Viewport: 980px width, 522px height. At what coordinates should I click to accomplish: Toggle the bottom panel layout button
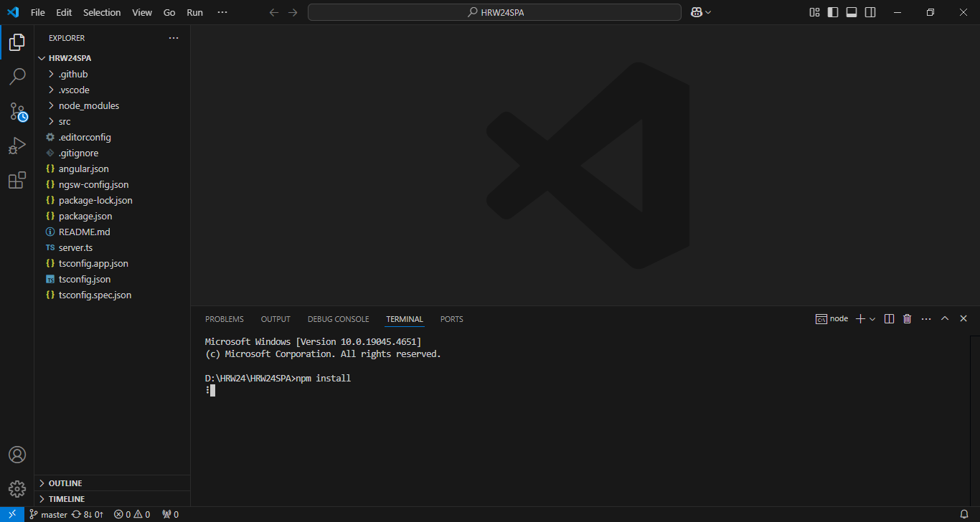tap(852, 12)
